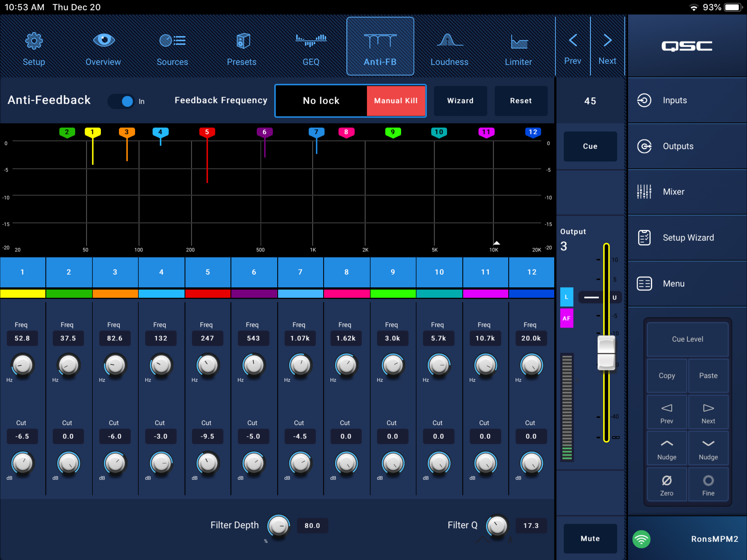Click the Zero icon in cue panel
Viewport: 747px width, 560px height.
coord(667,480)
